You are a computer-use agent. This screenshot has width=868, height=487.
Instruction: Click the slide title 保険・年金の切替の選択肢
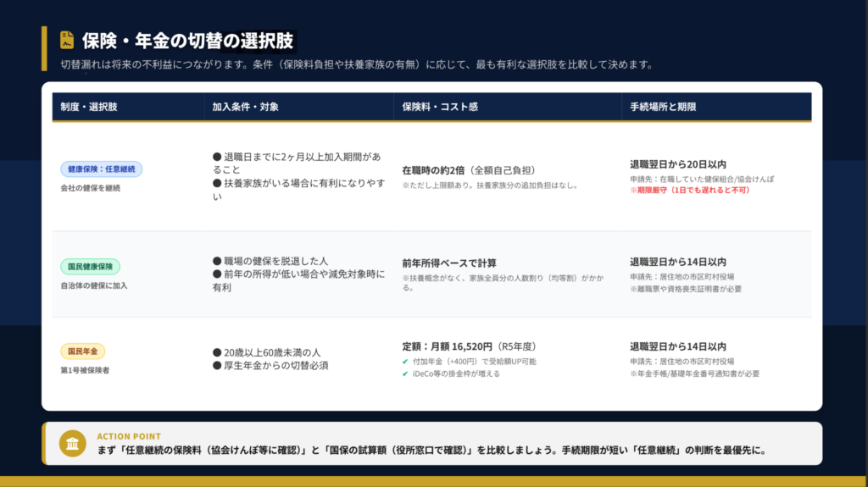(189, 41)
